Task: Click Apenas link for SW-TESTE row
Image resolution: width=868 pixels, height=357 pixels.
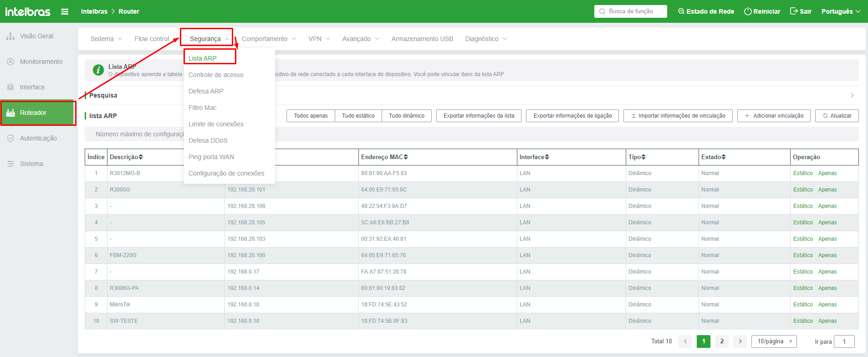Action: 827,321
